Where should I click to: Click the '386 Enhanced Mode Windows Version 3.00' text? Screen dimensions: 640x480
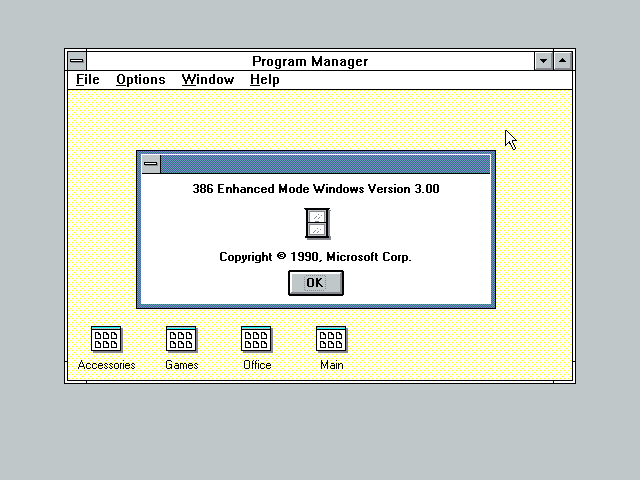[316, 189]
